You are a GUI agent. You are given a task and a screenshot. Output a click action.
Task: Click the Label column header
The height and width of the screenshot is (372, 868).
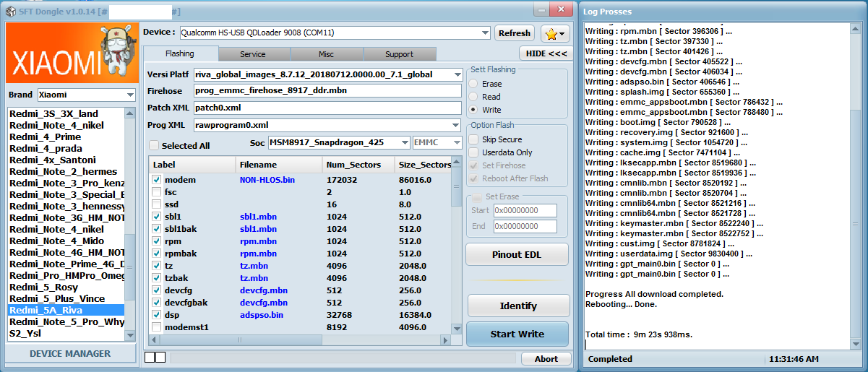(x=192, y=165)
